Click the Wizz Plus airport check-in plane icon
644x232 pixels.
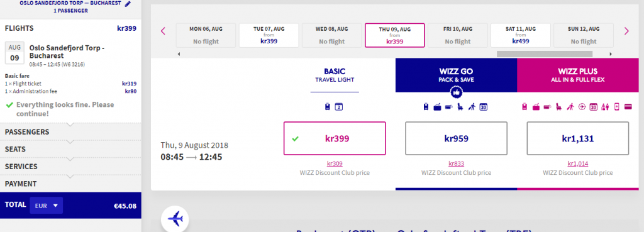(x=582, y=107)
